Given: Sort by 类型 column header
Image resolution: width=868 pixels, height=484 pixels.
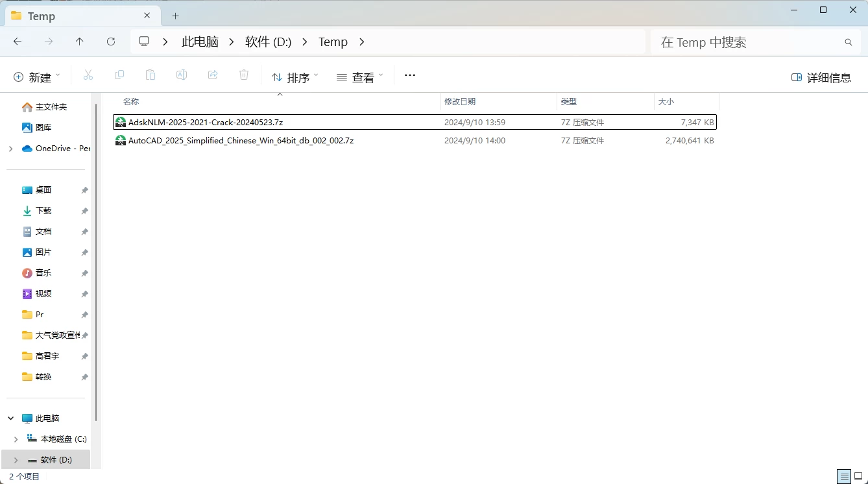Looking at the screenshot, I should 605,102.
